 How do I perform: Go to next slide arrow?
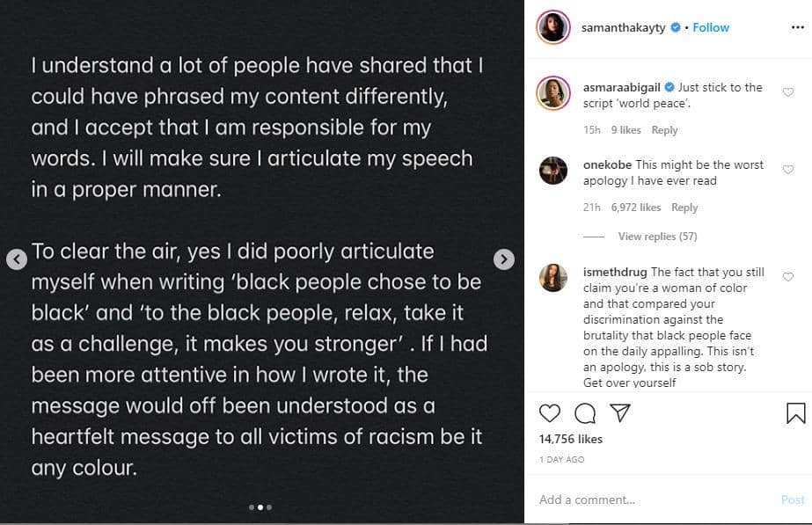503,259
